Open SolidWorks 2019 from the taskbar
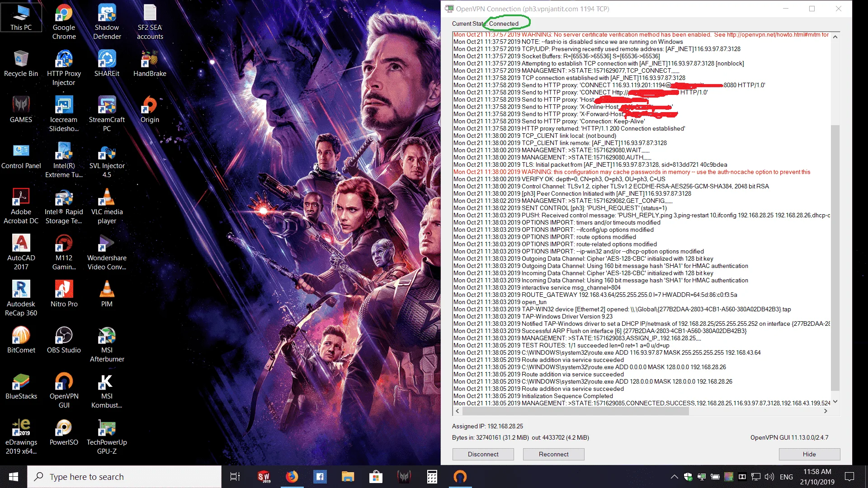 point(264,477)
